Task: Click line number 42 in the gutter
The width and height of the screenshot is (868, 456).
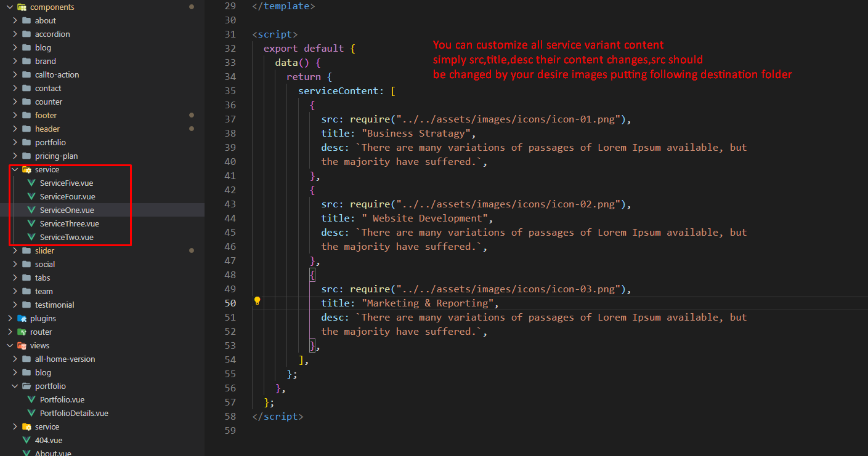Action: 230,190
